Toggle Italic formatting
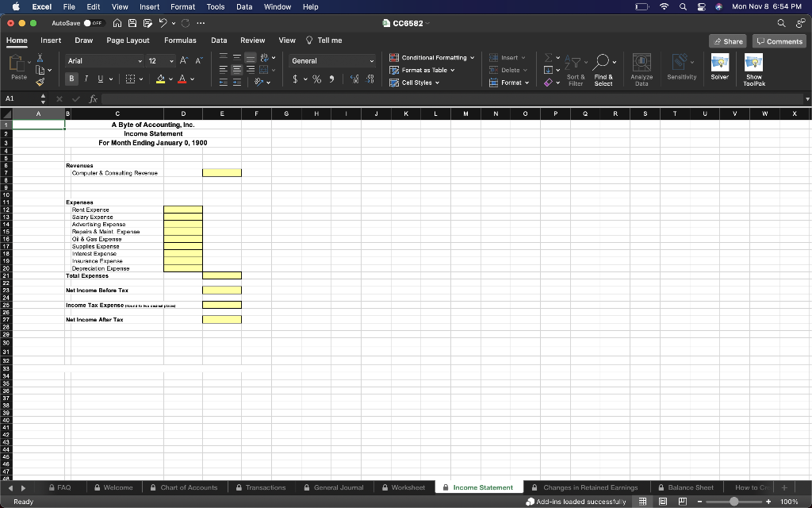This screenshot has width=812, height=508. click(x=86, y=79)
